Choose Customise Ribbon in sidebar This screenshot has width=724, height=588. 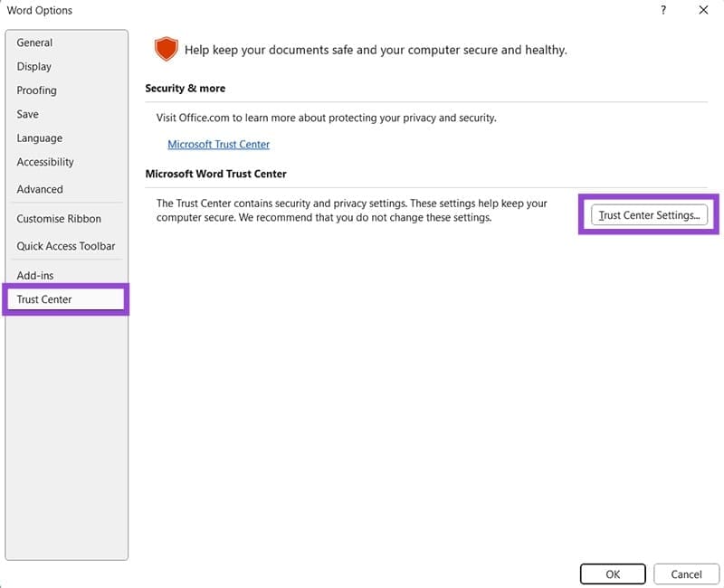(59, 219)
